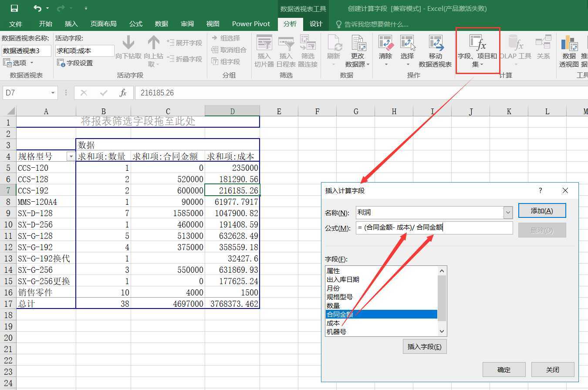Select 数量 in the field list
The image size is (588, 390).
pyautogui.click(x=382, y=305)
